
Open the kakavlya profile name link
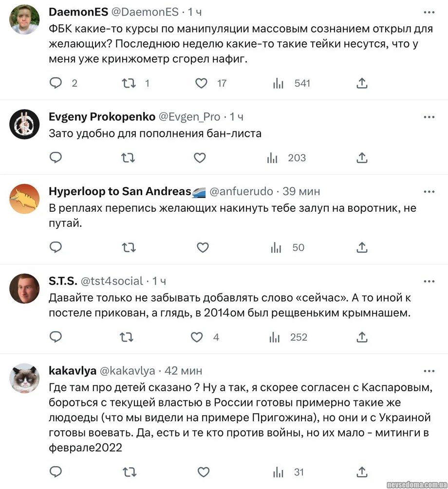72,371
